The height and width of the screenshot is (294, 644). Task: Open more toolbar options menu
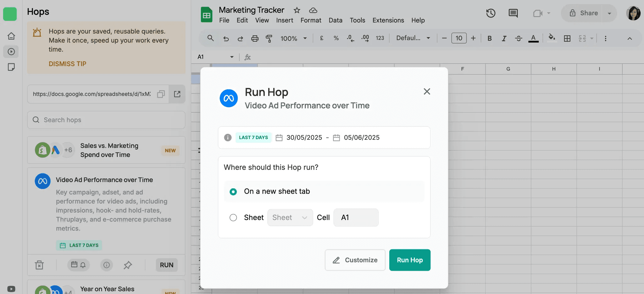pos(605,38)
